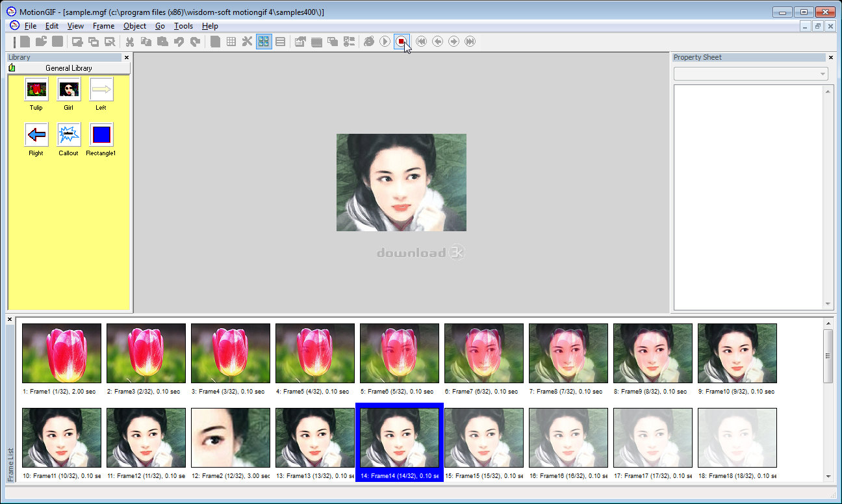This screenshot has width=842, height=504.
Task: Select thumbnail 7: Frame8
Action: 568,353
